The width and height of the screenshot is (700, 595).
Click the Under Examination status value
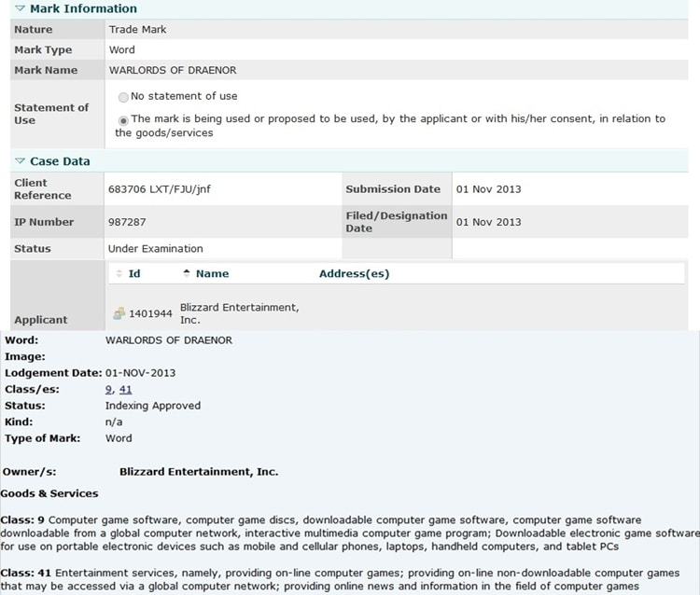155,249
